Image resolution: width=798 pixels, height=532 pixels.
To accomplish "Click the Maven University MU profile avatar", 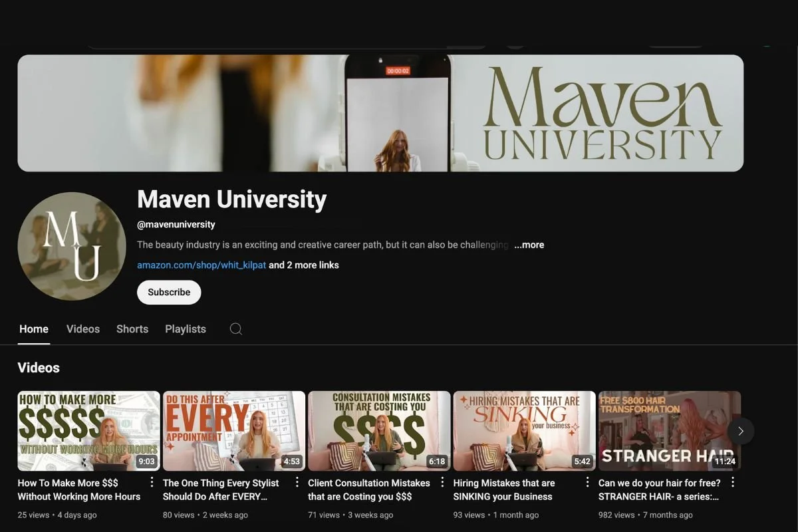I will (x=72, y=246).
